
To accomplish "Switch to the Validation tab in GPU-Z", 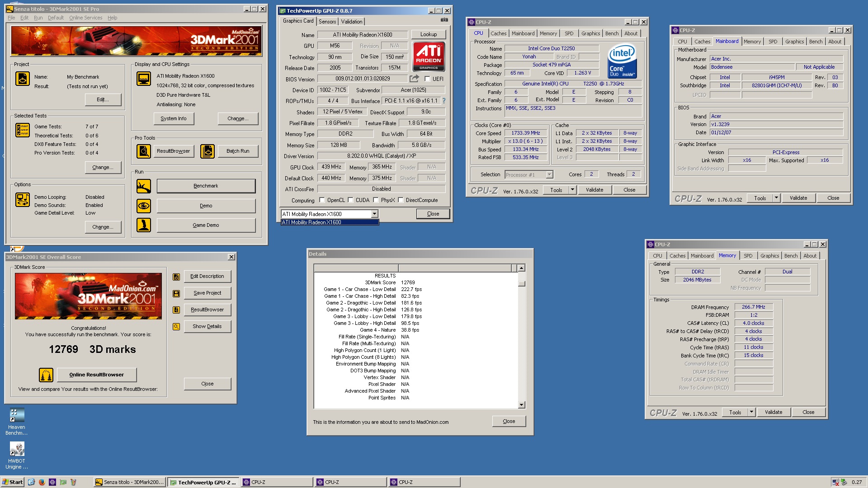I will point(351,22).
